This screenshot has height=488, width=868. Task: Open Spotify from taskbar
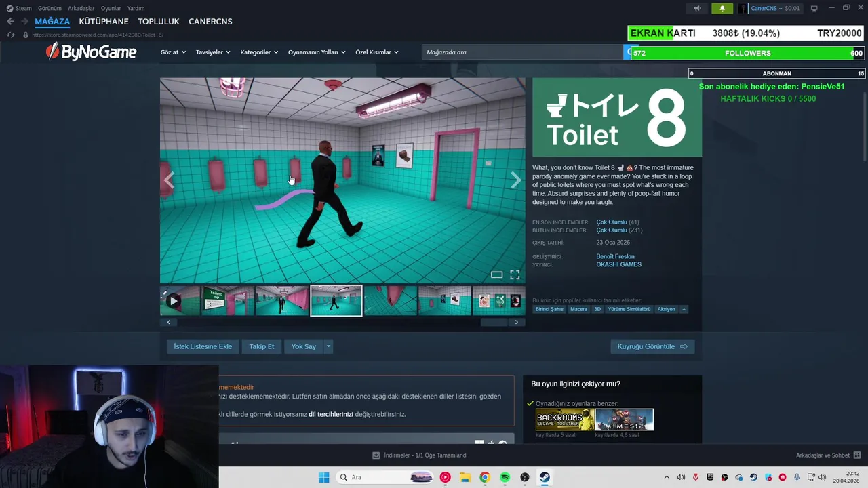pyautogui.click(x=505, y=477)
